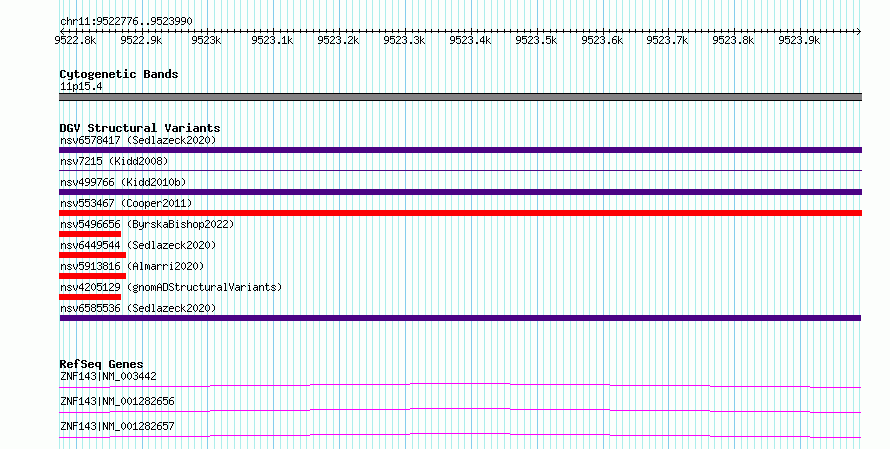Open variant nsv6578417 (Sedlazeck2020) label

pyautogui.click(x=138, y=140)
